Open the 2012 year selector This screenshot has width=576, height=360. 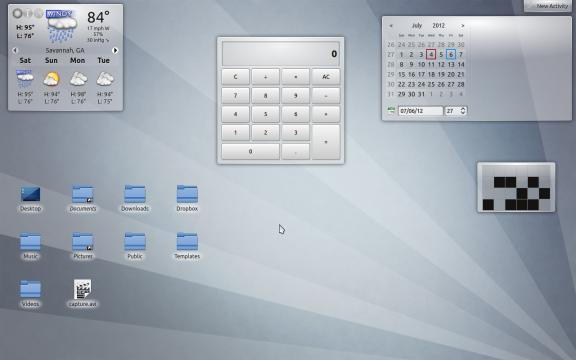point(439,26)
